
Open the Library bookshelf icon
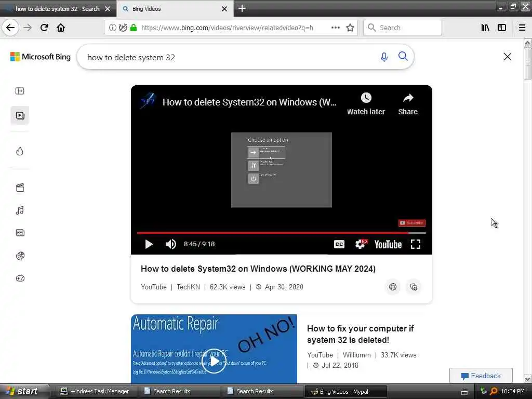pos(485,28)
